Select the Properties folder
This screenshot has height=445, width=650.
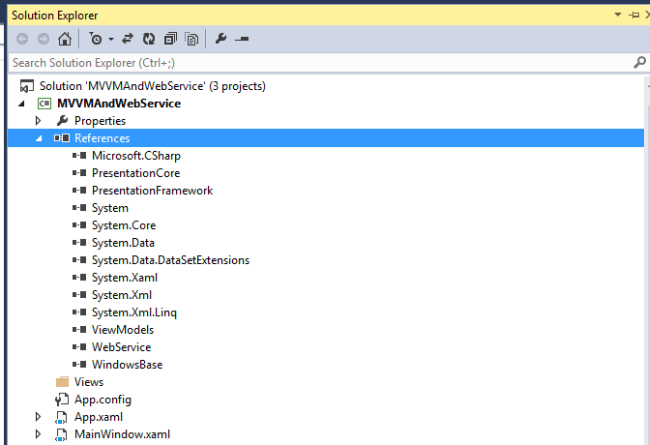tap(100, 121)
